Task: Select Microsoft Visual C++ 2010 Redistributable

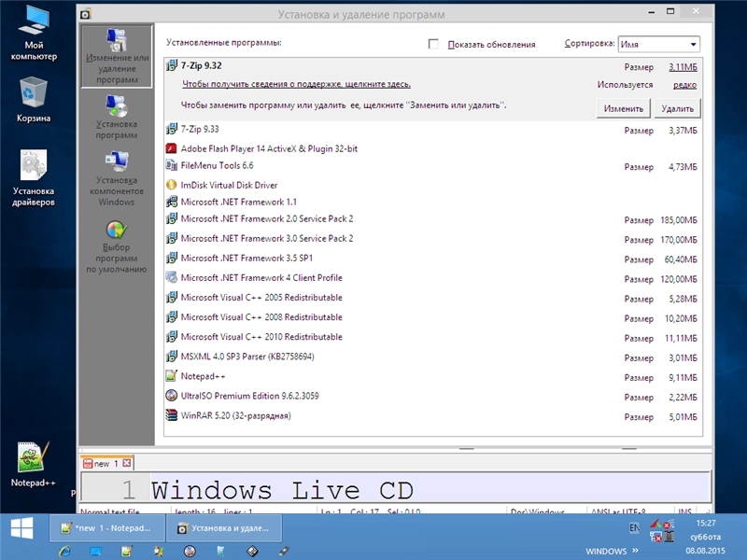Action: [433, 337]
